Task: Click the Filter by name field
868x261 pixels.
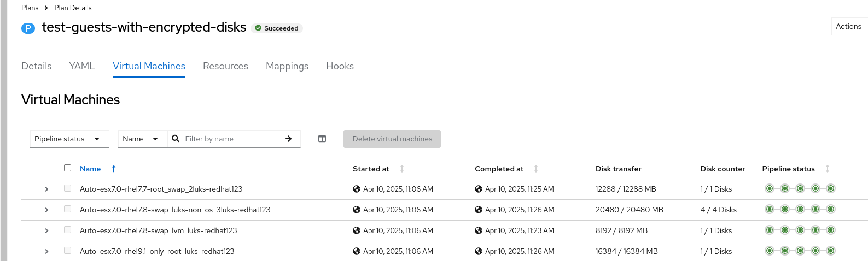Action: (x=229, y=139)
